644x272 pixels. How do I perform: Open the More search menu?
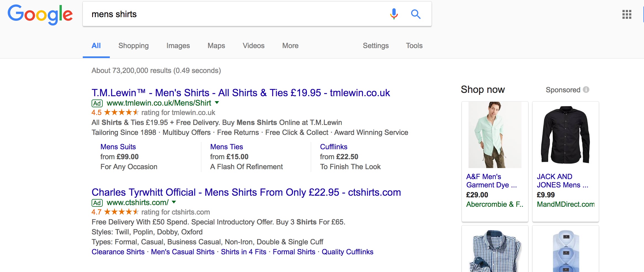point(290,46)
